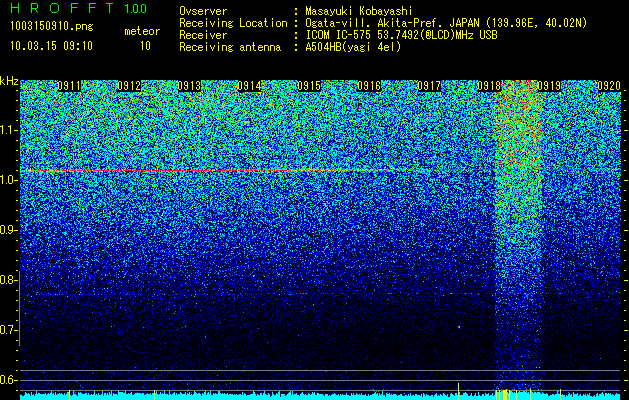Click the 0.9 frequency axis label
Screen dimensions: 629x400
[6, 230]
